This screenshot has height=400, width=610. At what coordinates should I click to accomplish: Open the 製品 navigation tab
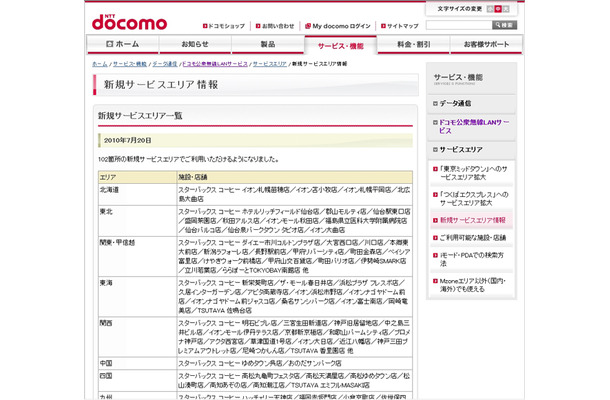pos(268,44)
